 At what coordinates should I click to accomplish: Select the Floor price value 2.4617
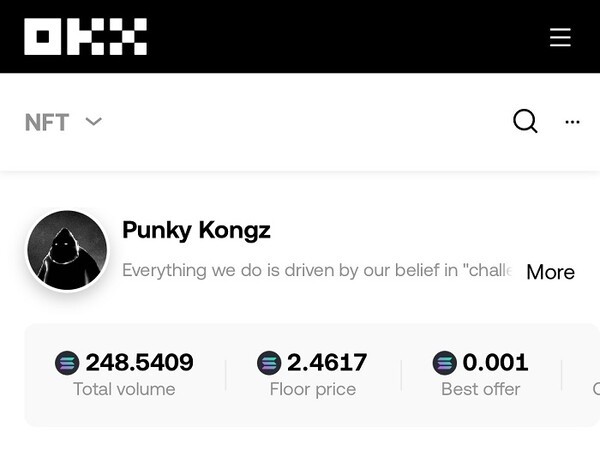click(x=327, y=362)
